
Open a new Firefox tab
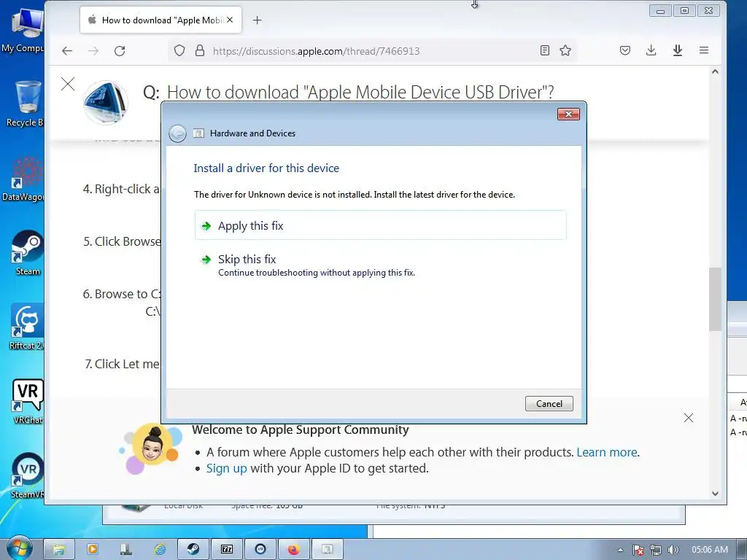pyautogui.click(x=258, y=20)
